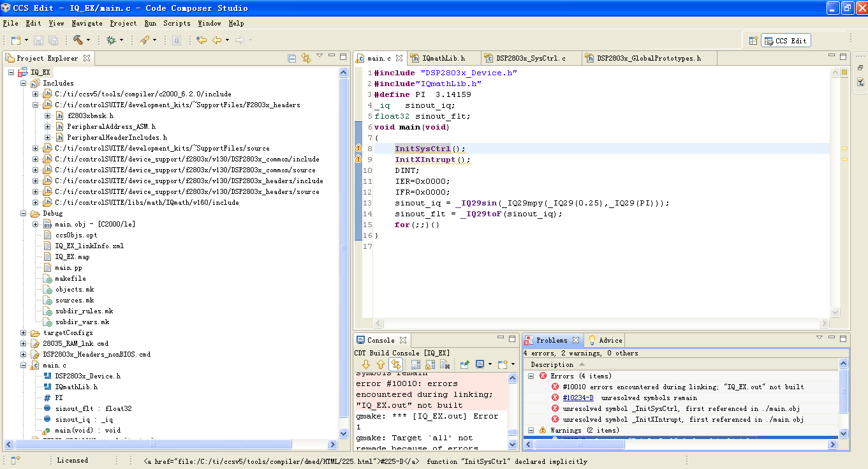The height and width of the screenshot is (469, 868).
Task: Click the CCS Edit perspective button
Action: pyautogui.click(x=786, y=41)
